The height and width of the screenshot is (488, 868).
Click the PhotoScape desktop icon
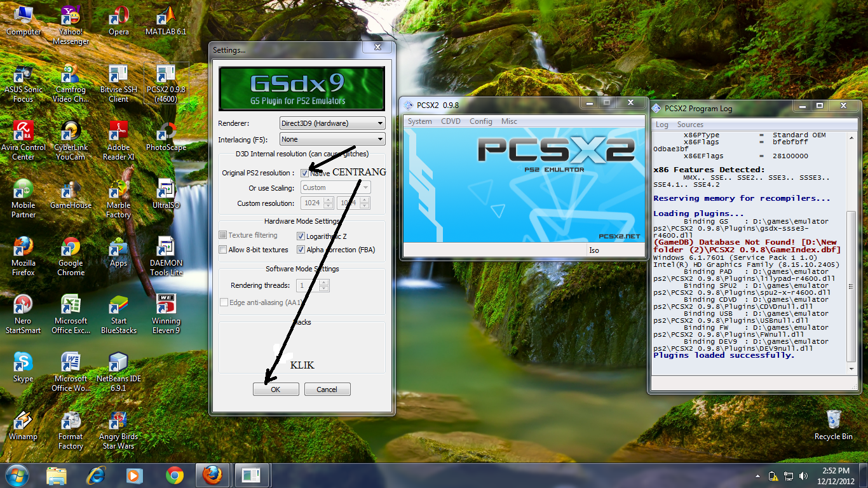(166, 137)
